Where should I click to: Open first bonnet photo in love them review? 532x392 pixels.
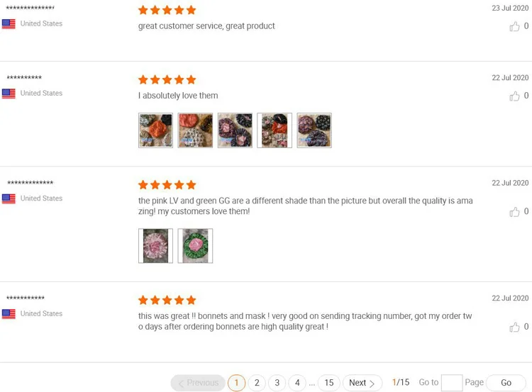click(x=156, y=130)
